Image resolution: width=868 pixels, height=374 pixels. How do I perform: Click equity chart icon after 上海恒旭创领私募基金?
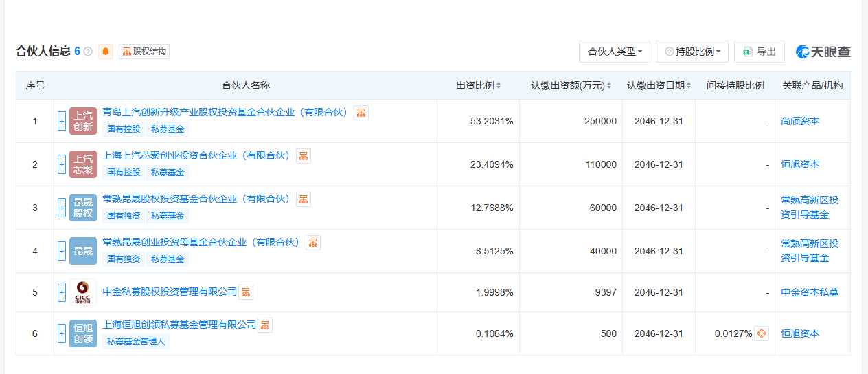click(x=265, y=325)
